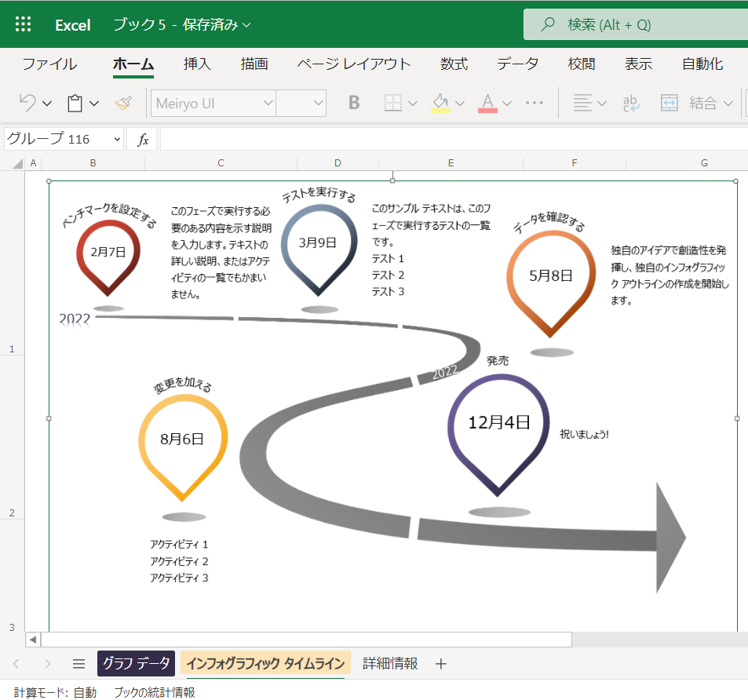Expand the alignment options arrow
This screenshot has height=700, width=748.
(602, 103)
